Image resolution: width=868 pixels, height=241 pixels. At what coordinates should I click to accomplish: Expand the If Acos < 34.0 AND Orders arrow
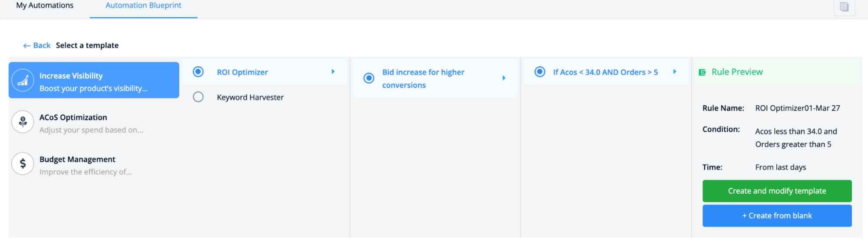675,72
